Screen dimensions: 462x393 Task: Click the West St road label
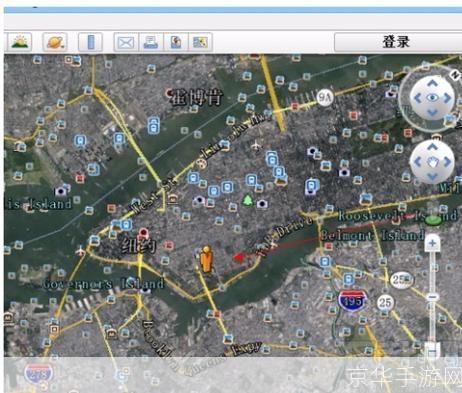(153, 196)
